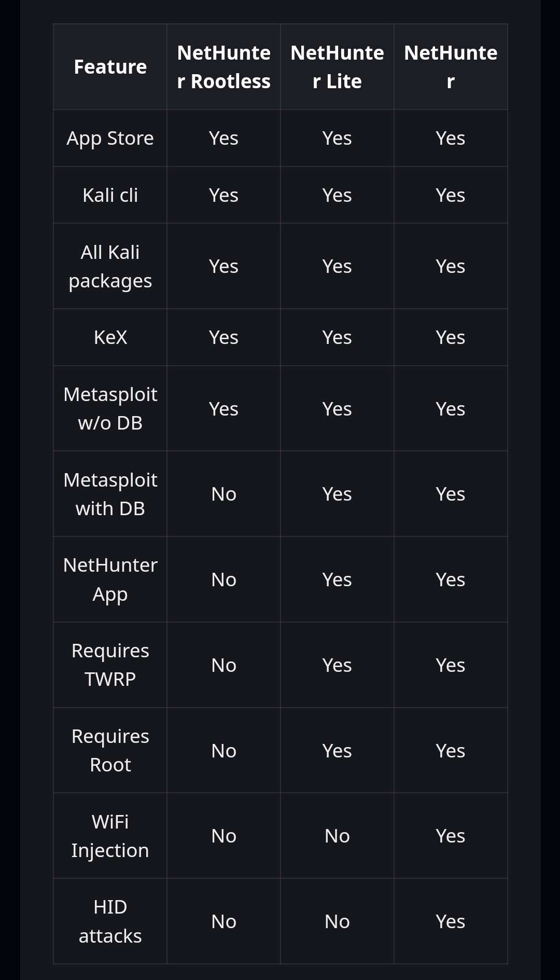This screenshot has height=980, width=560.
Task: Click Rootless No in Requires Root row
Action: click(223, 751)
